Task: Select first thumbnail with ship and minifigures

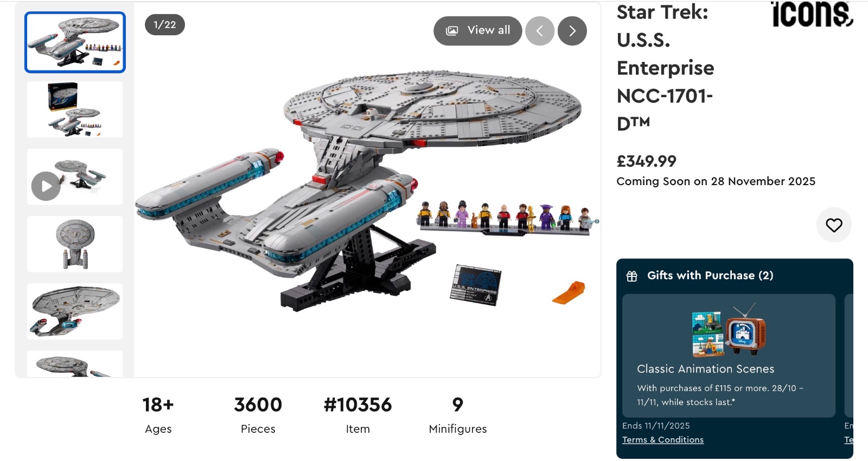Action: 75,42
